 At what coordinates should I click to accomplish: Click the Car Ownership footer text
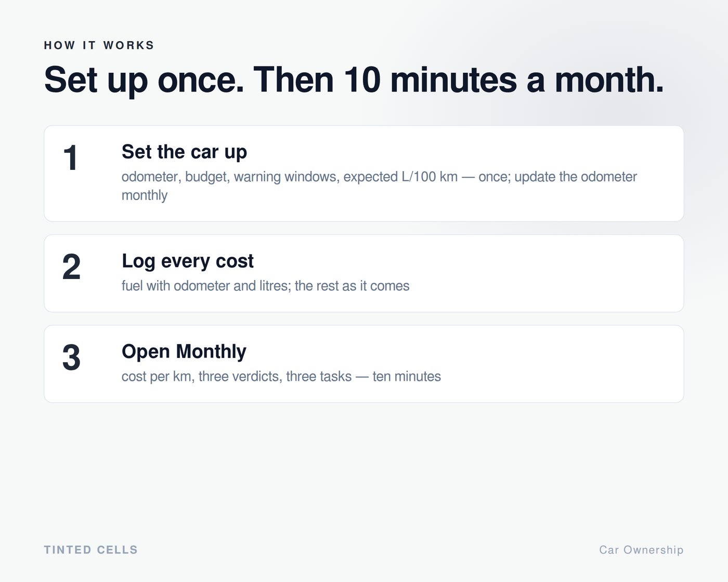tap(641, 550)
